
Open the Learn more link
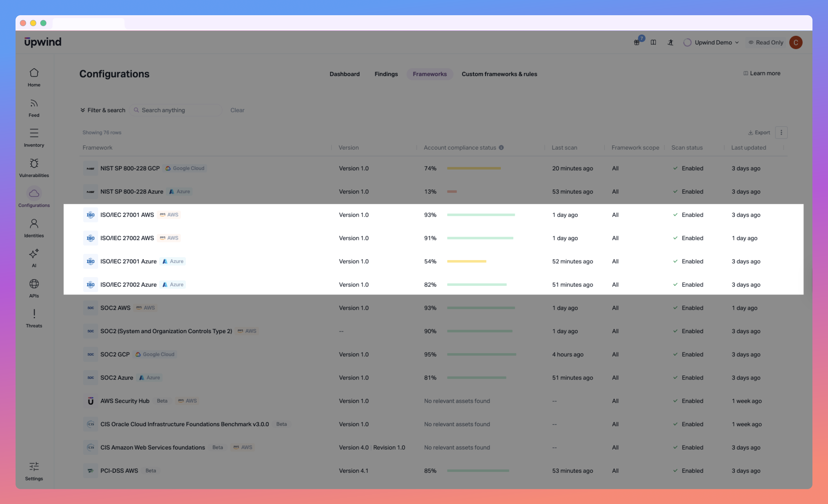click(x=762, y=73)
